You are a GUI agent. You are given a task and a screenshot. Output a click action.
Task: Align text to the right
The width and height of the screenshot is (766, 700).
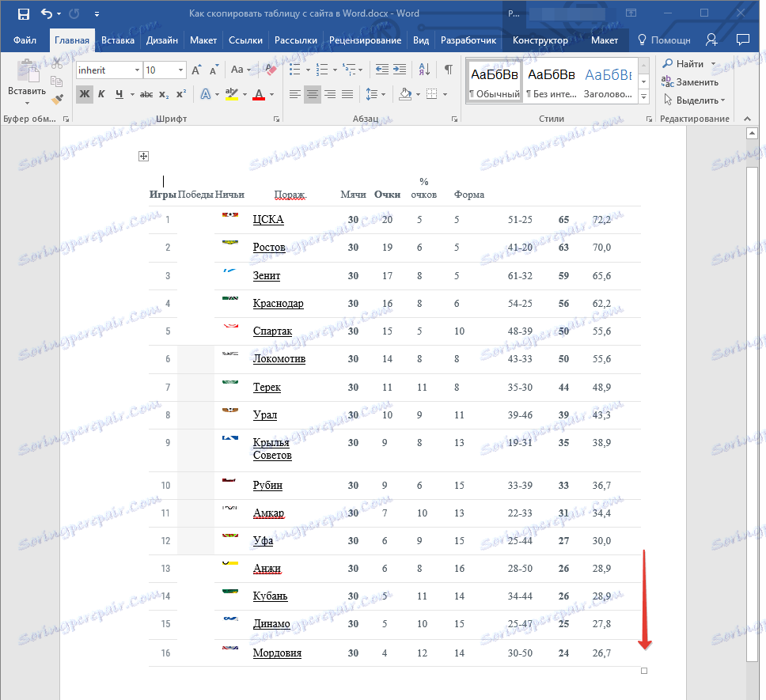click(x=330, y=94)
